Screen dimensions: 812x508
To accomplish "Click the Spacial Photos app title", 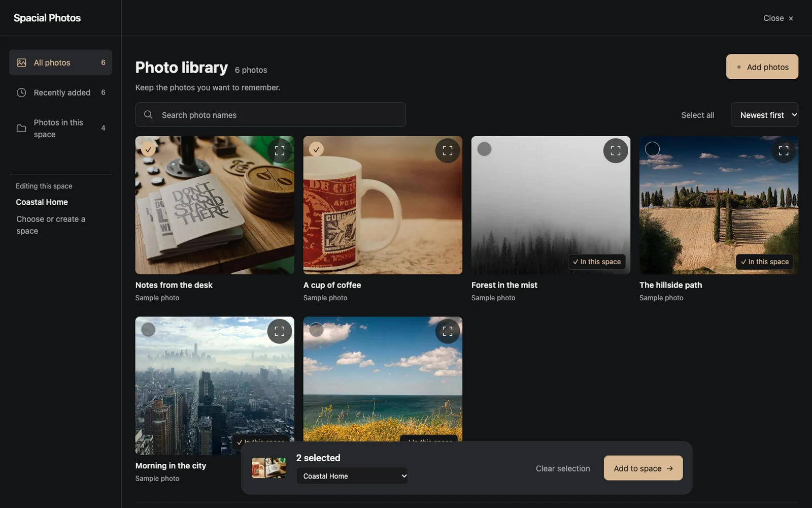I will 47,18.
